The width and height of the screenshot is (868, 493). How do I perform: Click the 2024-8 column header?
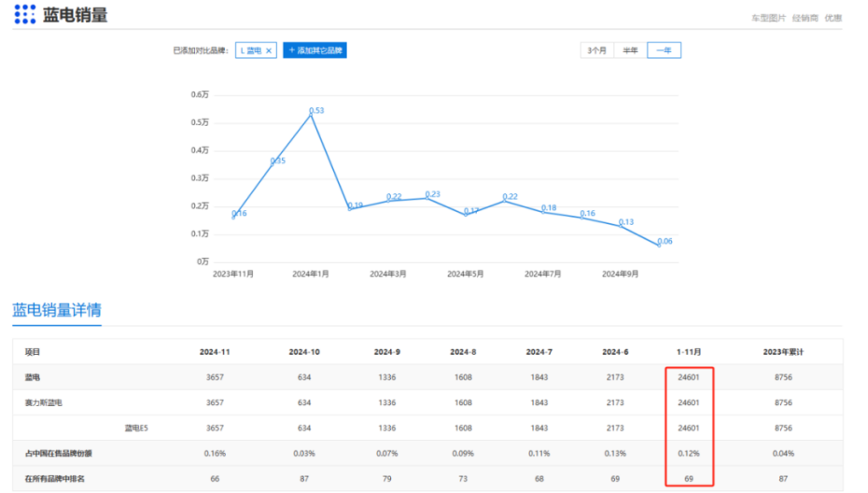click(463, 352)
